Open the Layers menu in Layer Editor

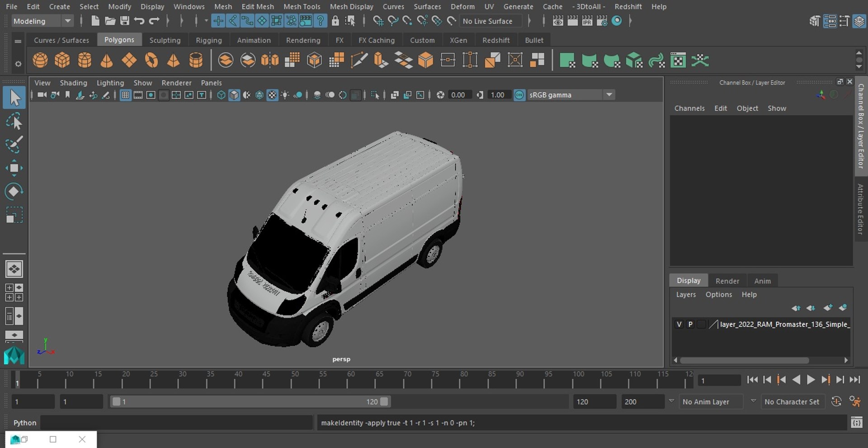(x=686, y=294)
